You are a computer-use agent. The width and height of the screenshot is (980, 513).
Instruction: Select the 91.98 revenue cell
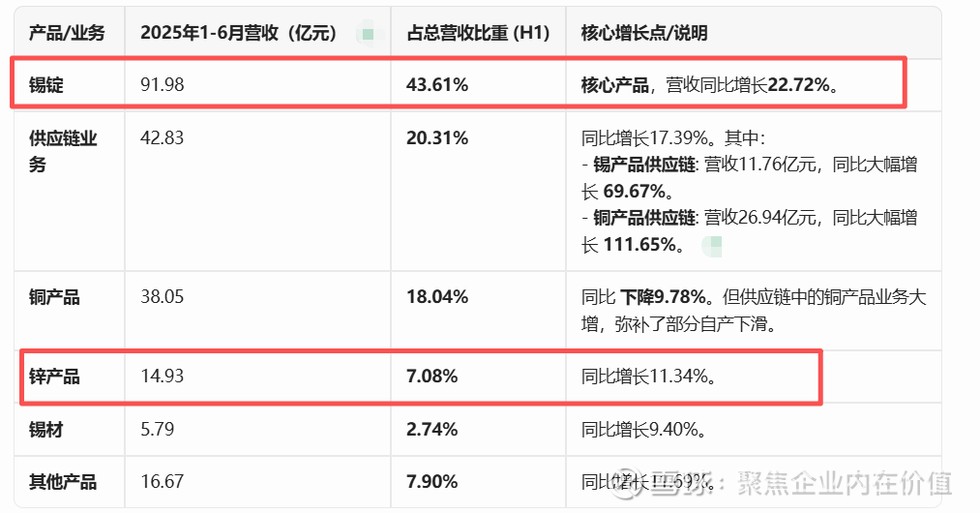click(x=162, y=85)
